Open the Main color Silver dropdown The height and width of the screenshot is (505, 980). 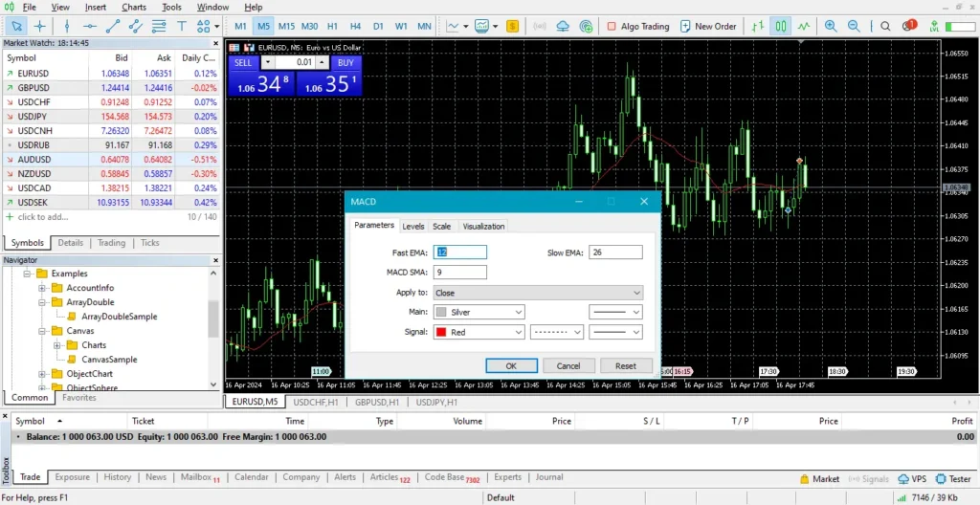click(479, 312)
